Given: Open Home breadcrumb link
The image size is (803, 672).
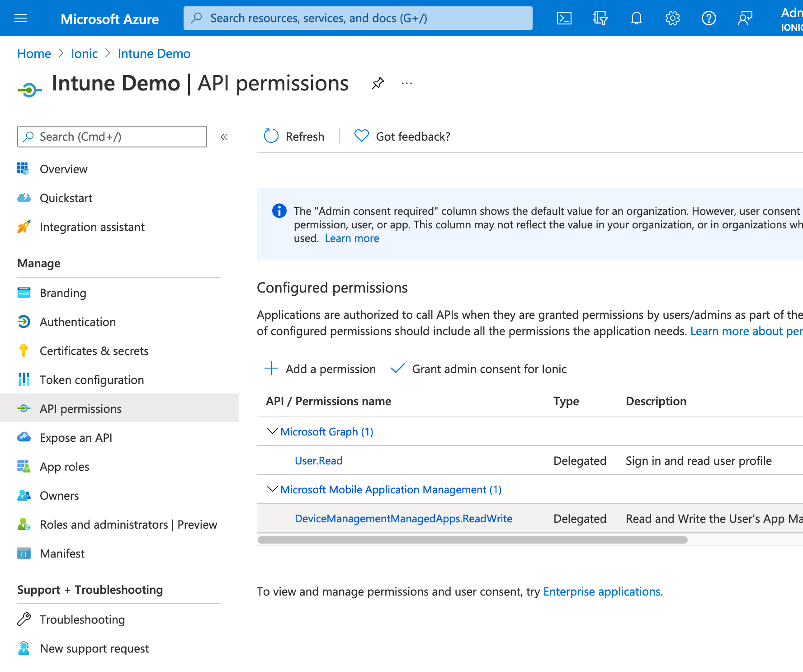Looking at the screenshot, I should [x=34, y=54].
